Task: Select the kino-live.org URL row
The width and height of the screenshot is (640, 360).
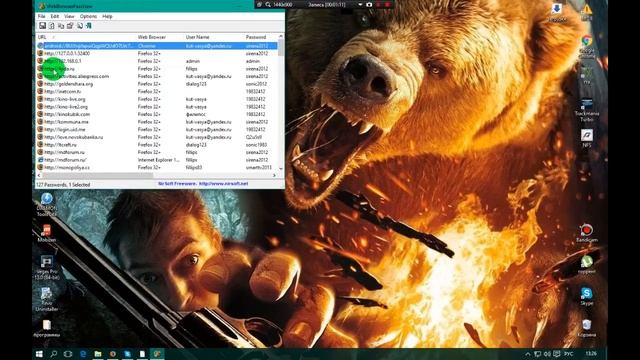Action: [x=157, y=99]
